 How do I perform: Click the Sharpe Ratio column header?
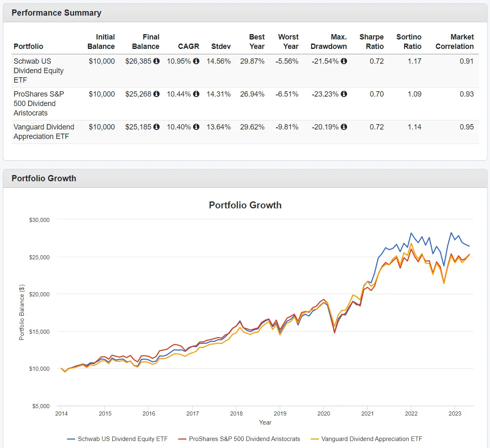click(372, 42)
